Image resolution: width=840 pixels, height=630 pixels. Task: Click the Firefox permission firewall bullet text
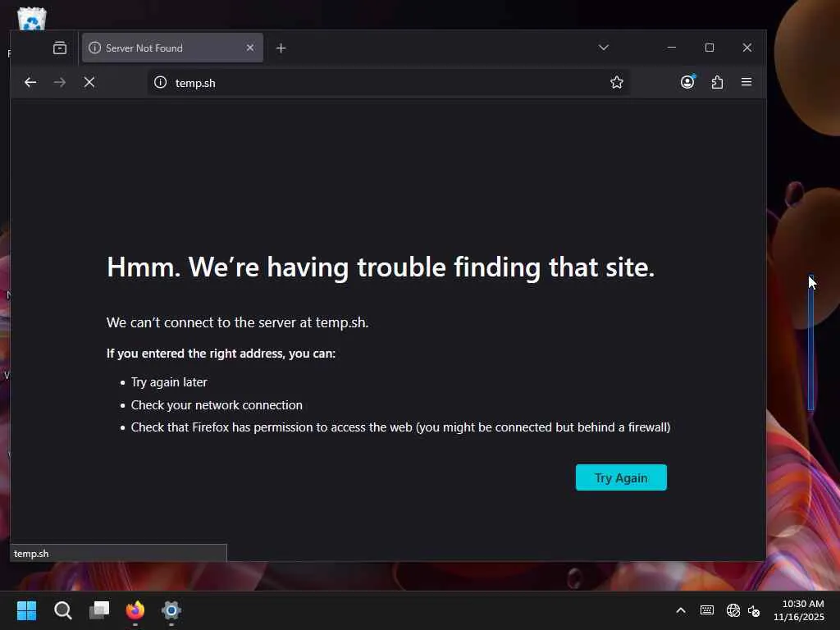[400, 427]
